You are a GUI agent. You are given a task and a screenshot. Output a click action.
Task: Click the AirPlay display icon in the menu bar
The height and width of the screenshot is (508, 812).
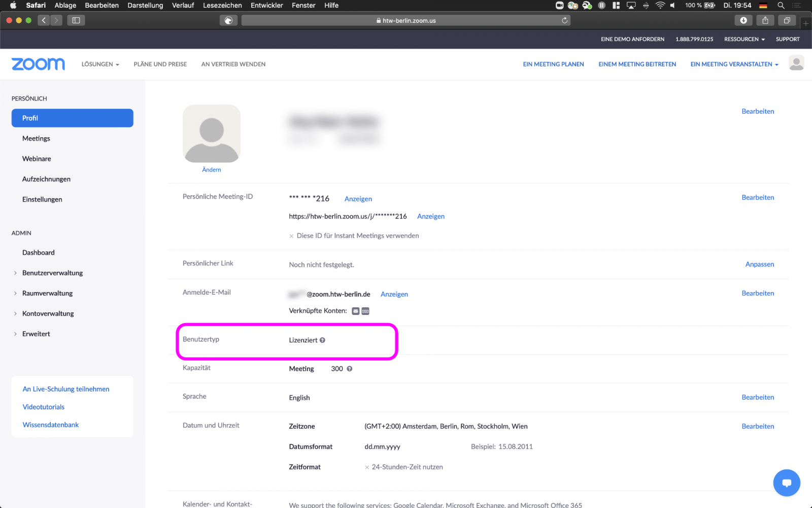[631, 5]
